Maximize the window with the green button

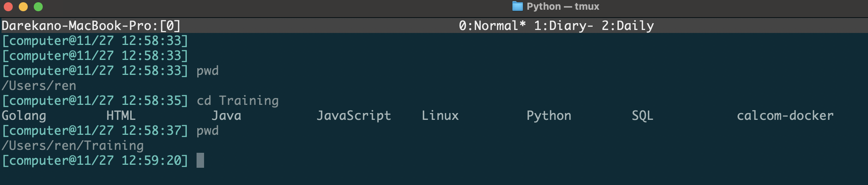point(38,7)
